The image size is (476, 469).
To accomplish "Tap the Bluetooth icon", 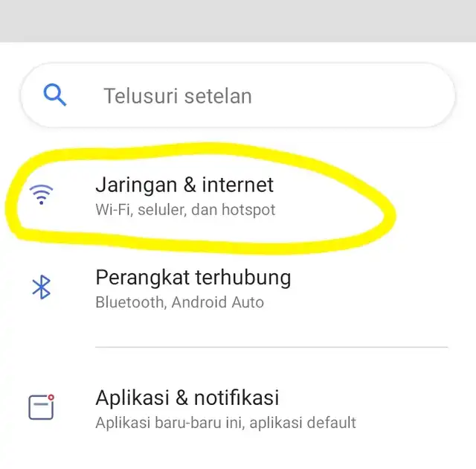I will 42,287.
